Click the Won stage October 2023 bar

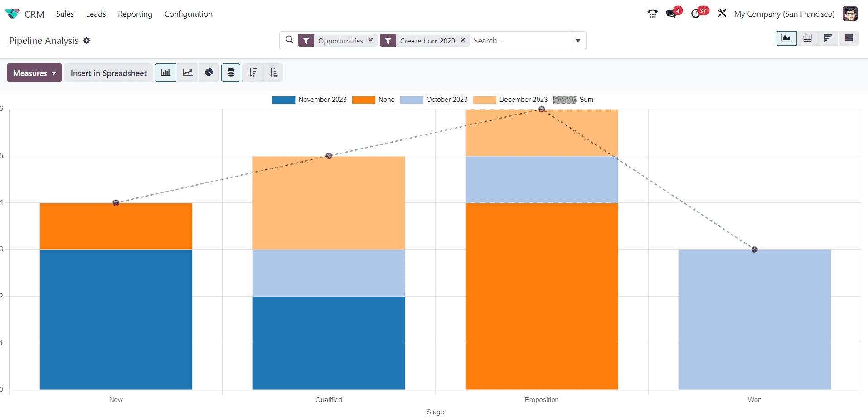(x=755, y=320)
